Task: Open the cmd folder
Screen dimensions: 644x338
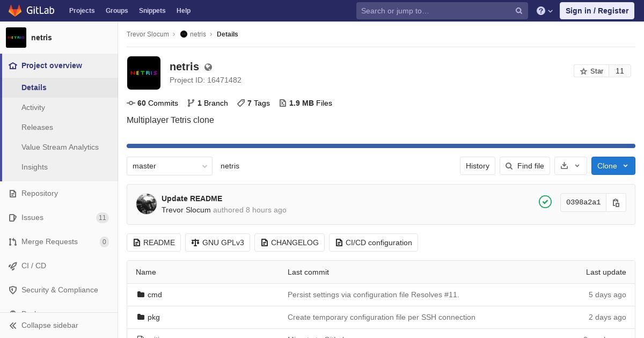Action: click(x=155, y=295)
